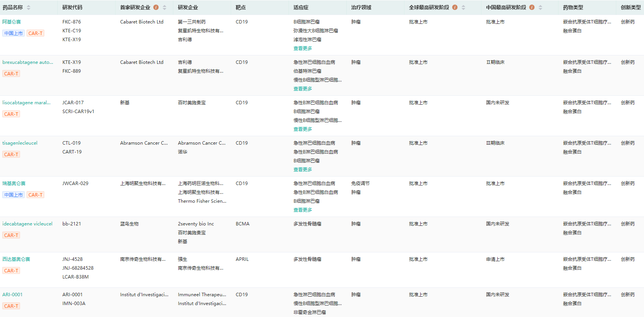Select the research code "bb-2121"
This screenshot has height=317, width=644.
click(x=72, y=224)
